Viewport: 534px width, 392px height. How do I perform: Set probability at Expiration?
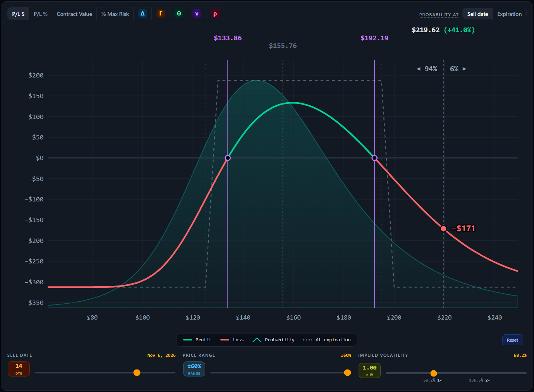click(x=509, y=14)
